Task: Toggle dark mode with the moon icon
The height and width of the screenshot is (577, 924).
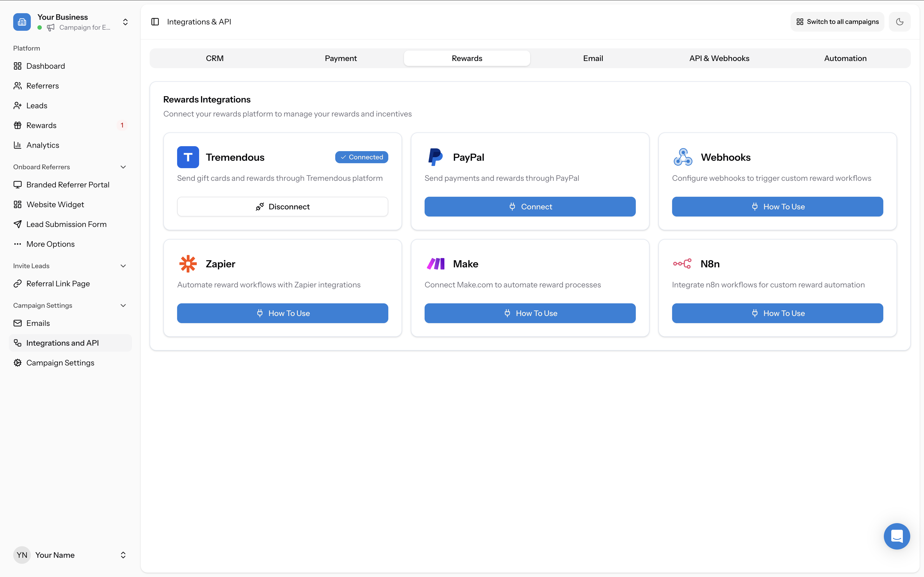Action: [900, 22]
